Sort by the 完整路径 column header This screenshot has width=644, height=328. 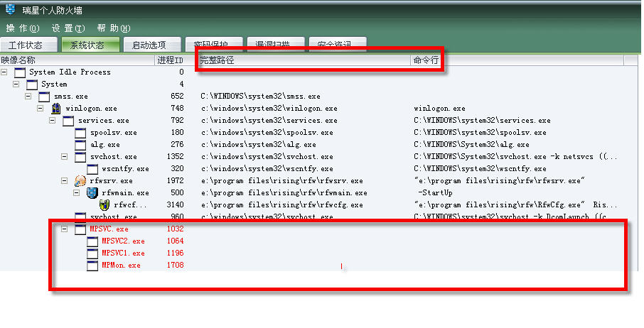pyautogui.click(x=304, y=60)
